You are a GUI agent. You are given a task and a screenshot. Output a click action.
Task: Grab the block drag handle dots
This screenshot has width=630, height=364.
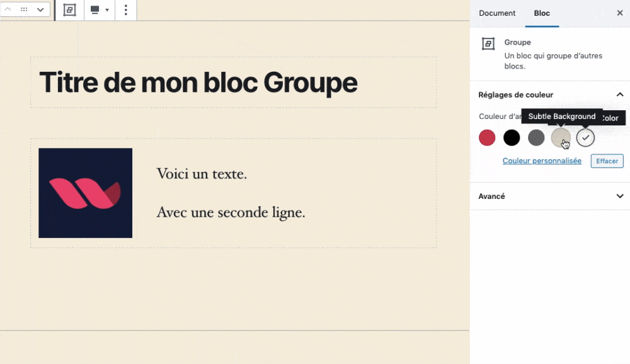(24, 9)
